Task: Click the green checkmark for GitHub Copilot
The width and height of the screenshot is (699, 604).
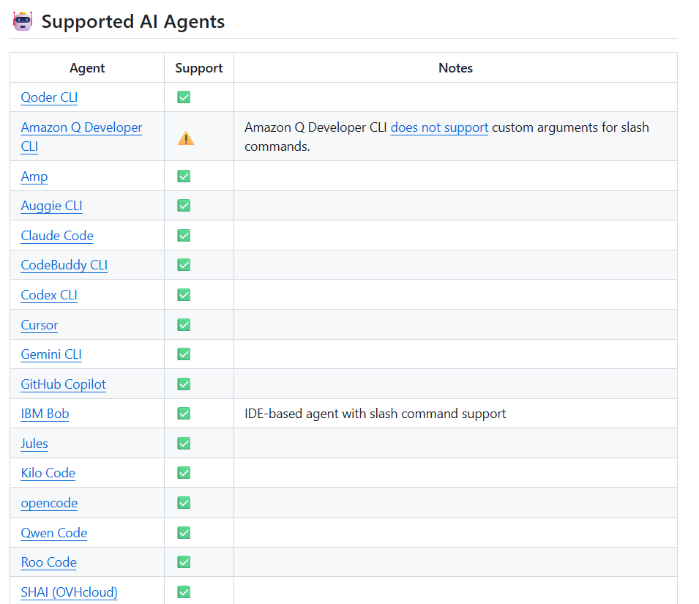Action: [x=184, y=384]
